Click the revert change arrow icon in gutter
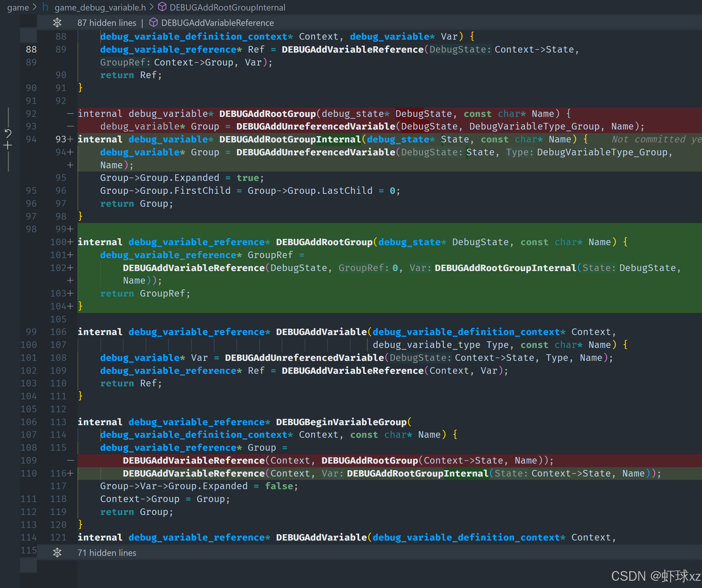Image resolution: width=702 pixels, height=588 pixels. coord(8,133)
